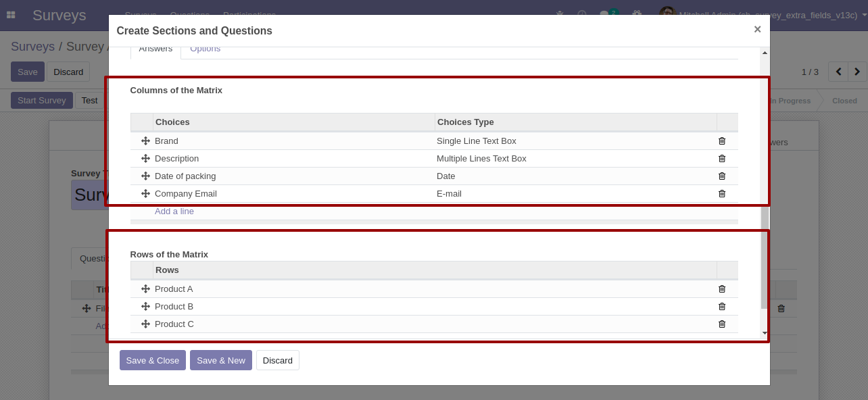868x400 pixels.
Task: Remove Product C with trash icon
Action: 721,324
